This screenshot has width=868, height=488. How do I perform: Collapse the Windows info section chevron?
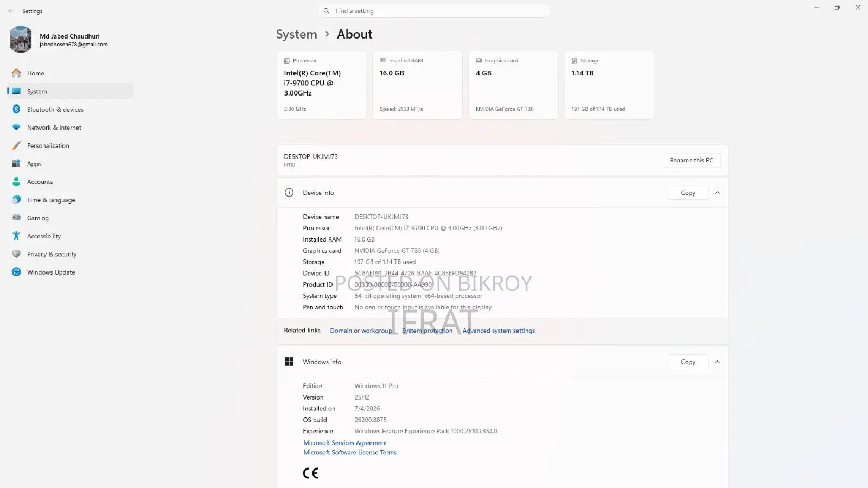(717, 362)
